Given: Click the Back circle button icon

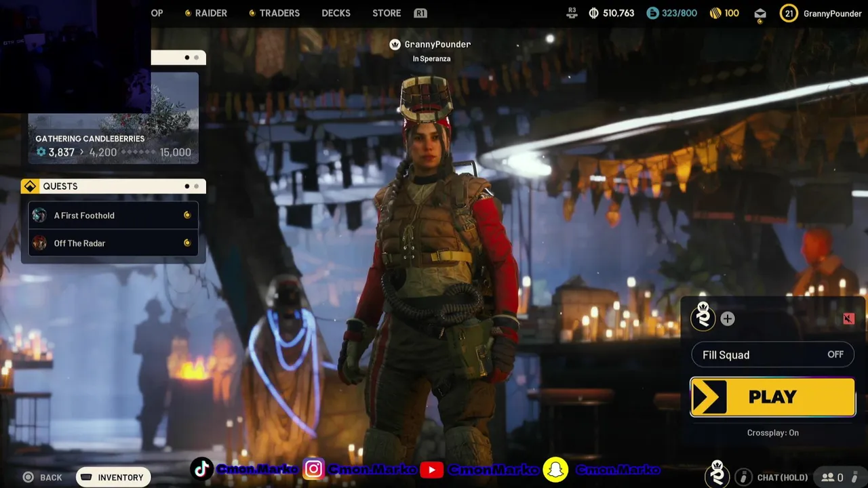Looking at the screenshot, I should click(28, 477).
